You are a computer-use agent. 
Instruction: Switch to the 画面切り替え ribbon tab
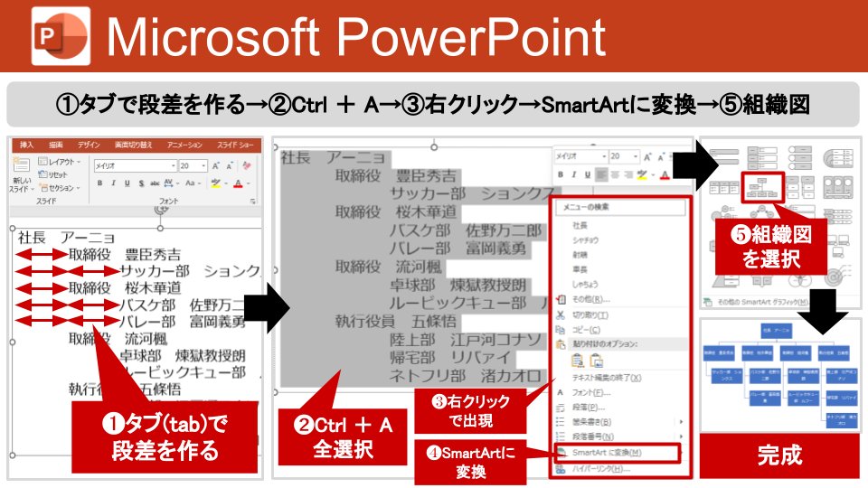click(x=134, y=145)
